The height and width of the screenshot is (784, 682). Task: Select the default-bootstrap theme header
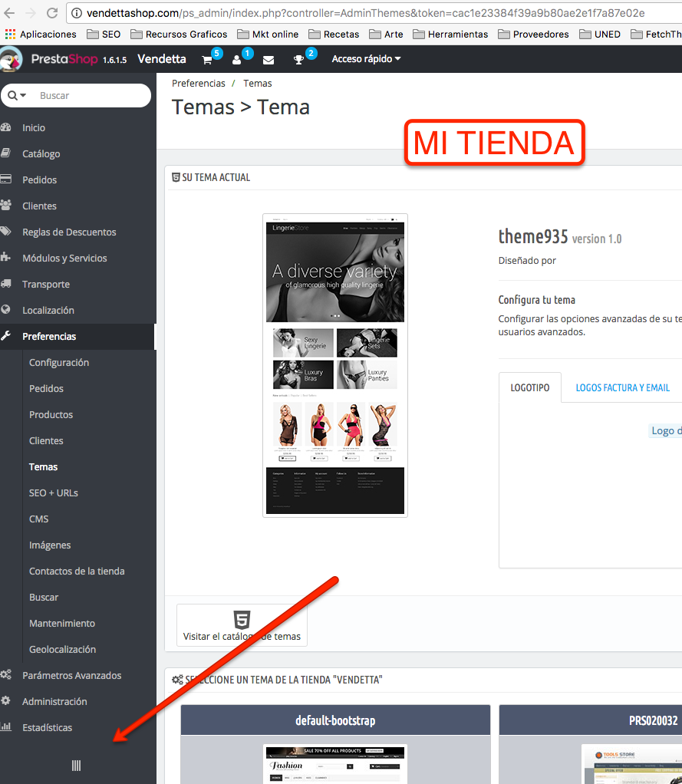(335, 720)
